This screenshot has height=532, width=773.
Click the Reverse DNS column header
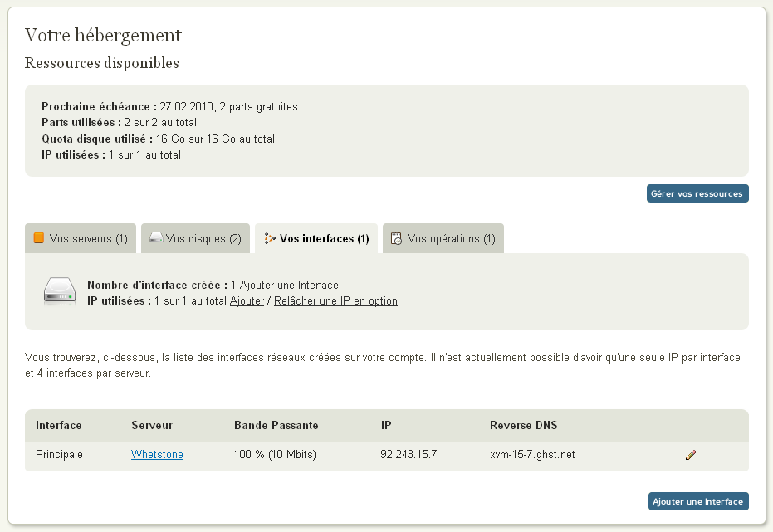[x=523, y=425]
